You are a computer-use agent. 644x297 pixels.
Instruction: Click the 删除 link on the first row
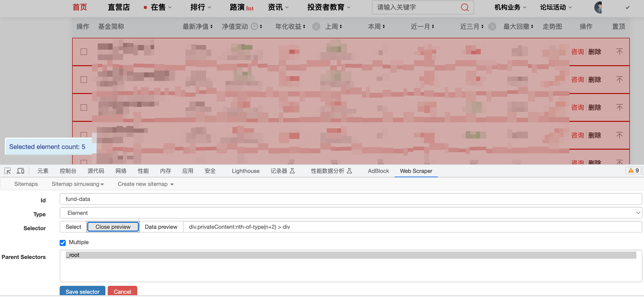coord(595,52)
